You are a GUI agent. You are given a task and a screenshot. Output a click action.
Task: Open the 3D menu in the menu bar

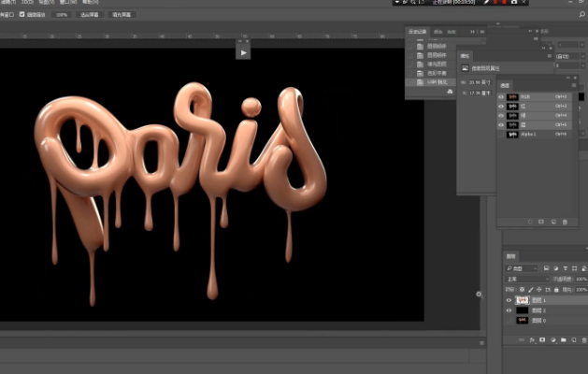[x=27, y=2]
